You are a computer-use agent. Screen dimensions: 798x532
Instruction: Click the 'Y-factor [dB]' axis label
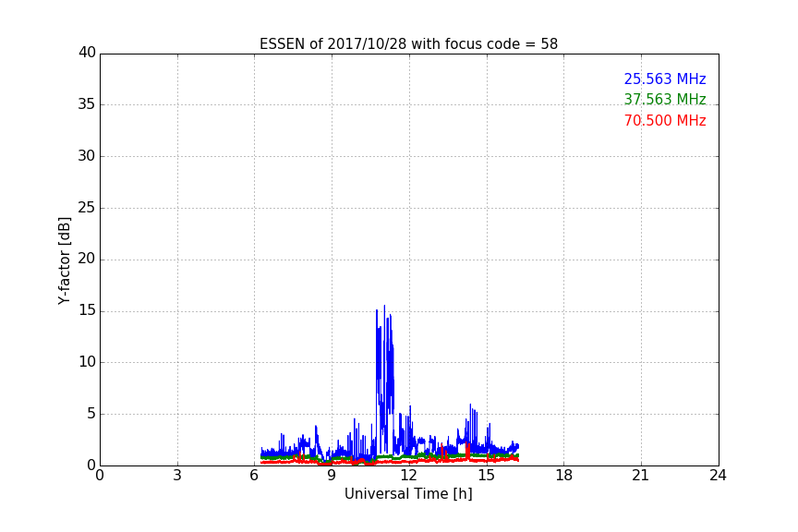click(x=64, y=261)
